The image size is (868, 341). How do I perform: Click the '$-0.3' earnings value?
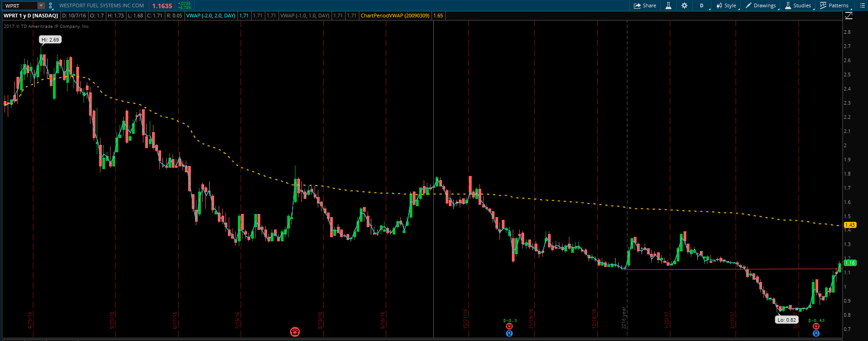point(510,320)
